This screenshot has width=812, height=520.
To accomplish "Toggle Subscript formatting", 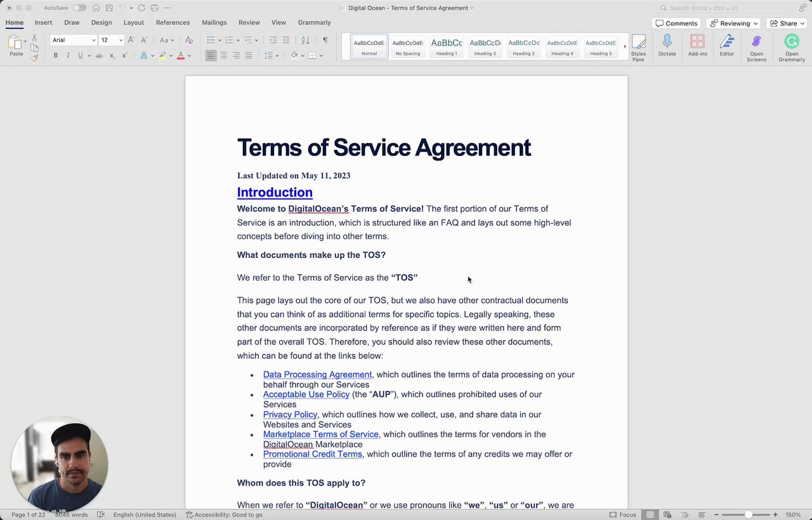I will 112,56.
